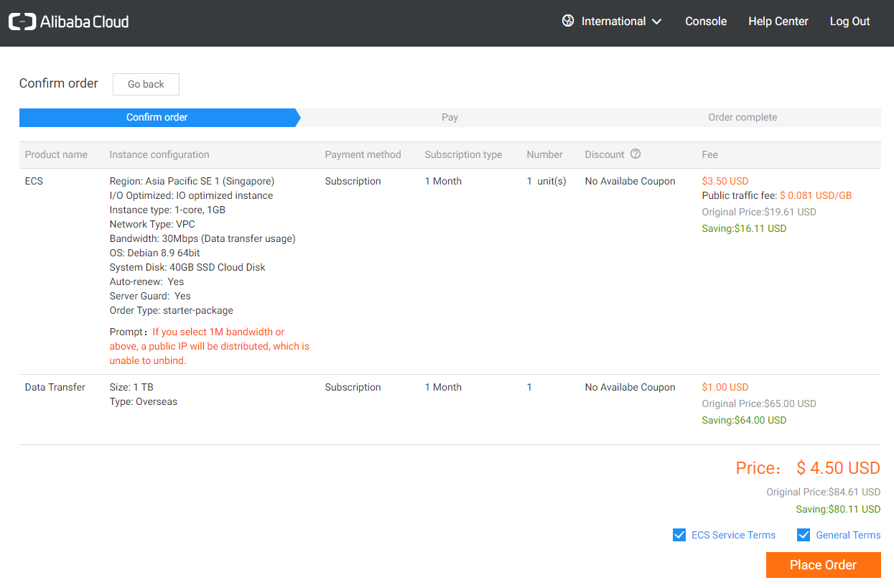Click the Data Transfer product name
Viewport: 894px width, 588px height.
[x=55, y=387]
